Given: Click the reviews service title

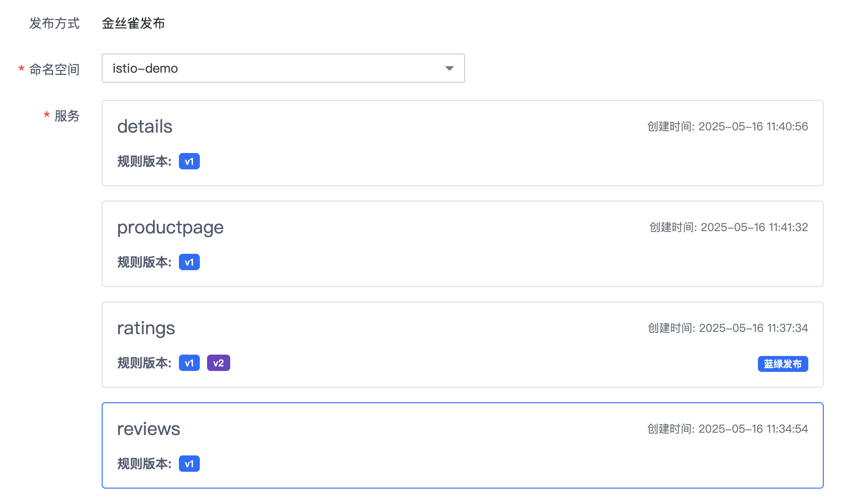Looking at the screenshot, I should click(148, 429).
